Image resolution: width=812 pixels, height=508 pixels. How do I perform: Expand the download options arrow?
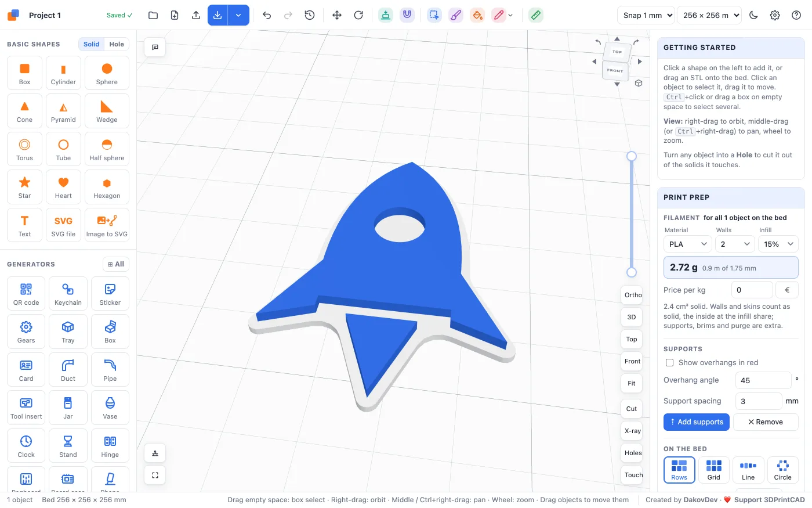[x=238, y=15]
